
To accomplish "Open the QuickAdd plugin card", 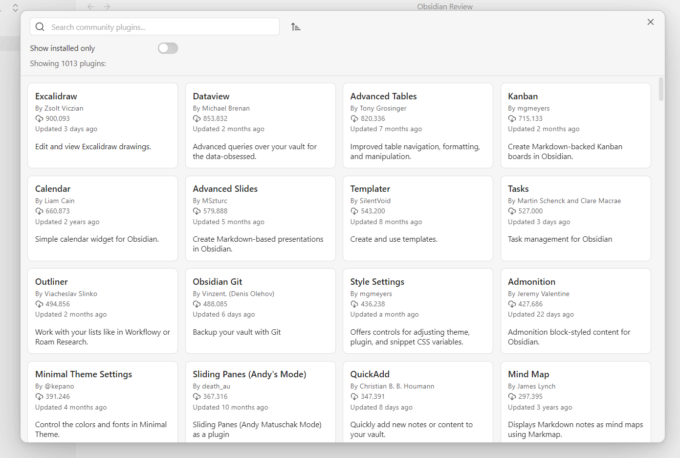I will tap(418, 400).
